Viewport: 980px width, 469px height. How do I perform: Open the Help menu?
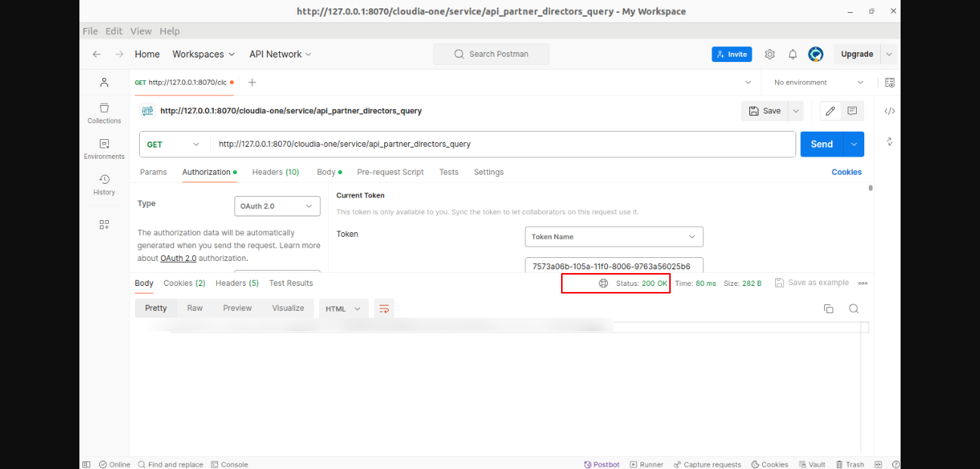coord(169,31)
